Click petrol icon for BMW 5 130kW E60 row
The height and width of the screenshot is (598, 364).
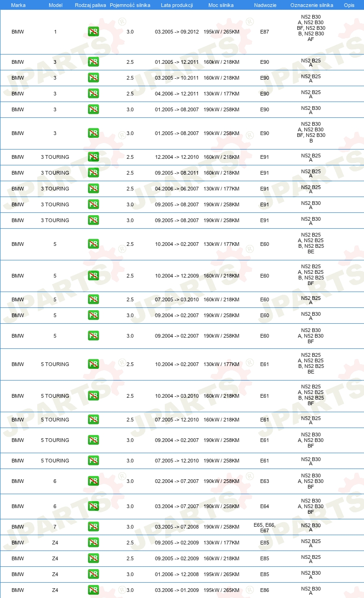(x=93, y=244)
